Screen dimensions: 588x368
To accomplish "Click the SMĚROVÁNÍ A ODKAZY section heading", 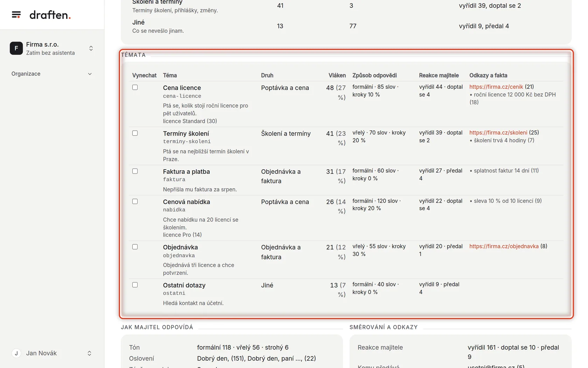I will coord(383,327).
